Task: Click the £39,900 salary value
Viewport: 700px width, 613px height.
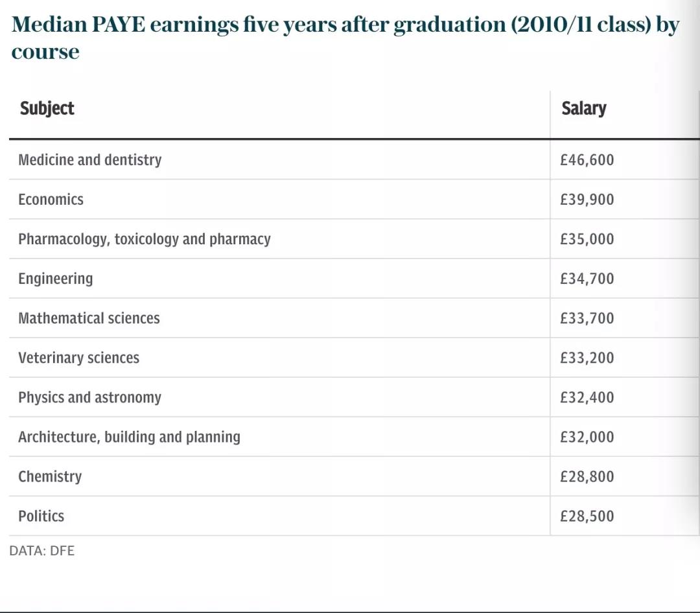Action: [587, 200]
